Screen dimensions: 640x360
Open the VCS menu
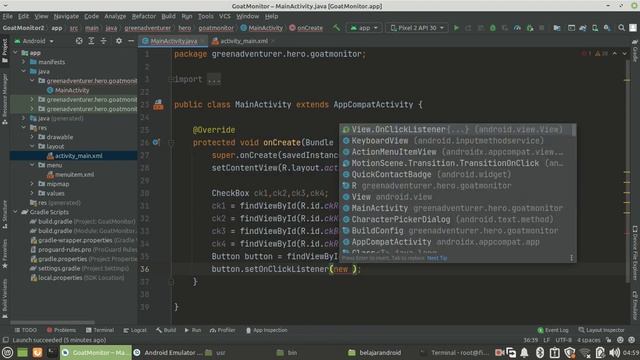tap(224, 16)
